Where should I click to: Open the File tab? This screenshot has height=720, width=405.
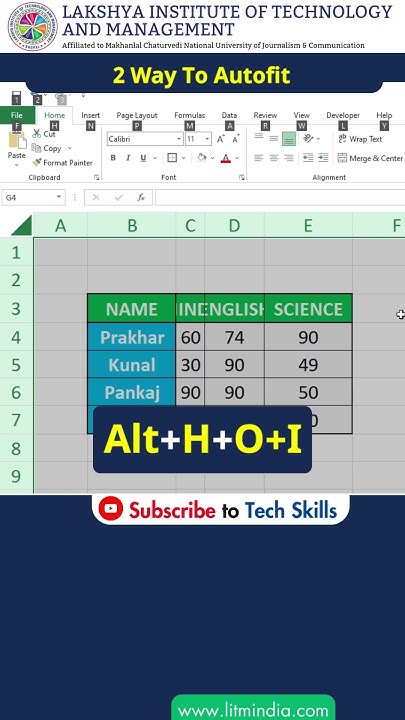point(17,115)
